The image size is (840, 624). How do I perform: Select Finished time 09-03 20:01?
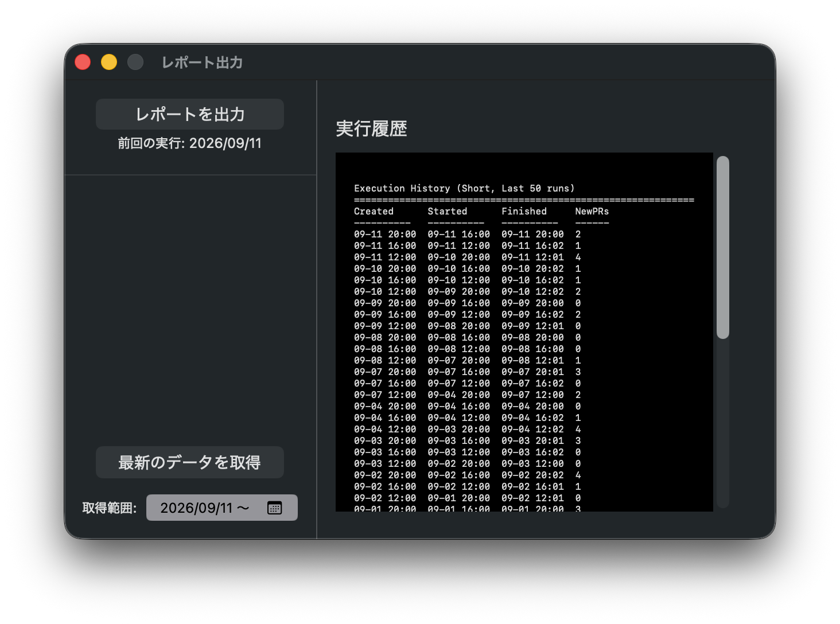point(532,440)
